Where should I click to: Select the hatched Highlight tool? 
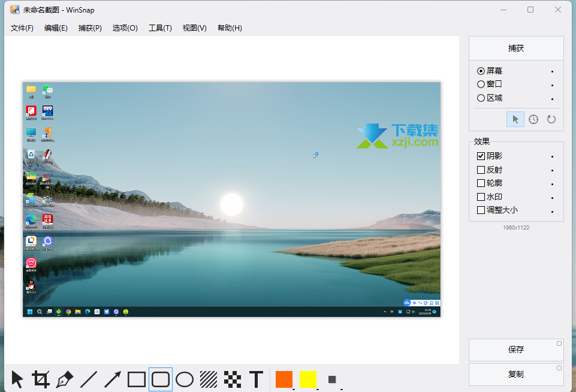coord(209,379)
